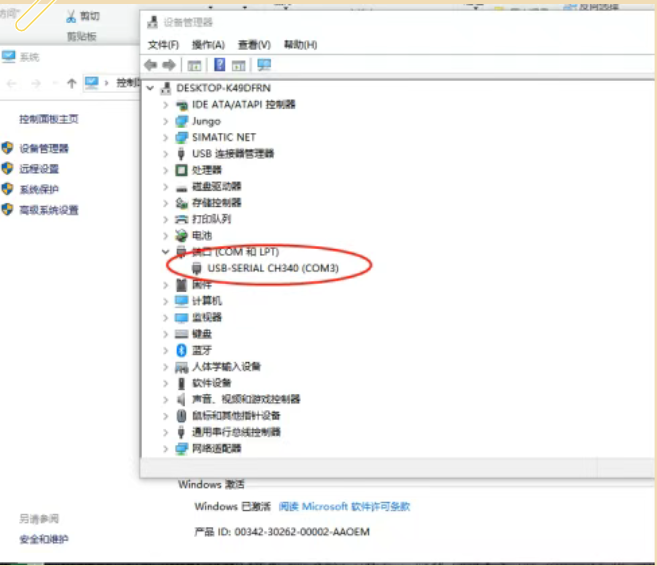Expand the universal serial bus controllers node
This screenshot has width=657, height=566.
166,432
